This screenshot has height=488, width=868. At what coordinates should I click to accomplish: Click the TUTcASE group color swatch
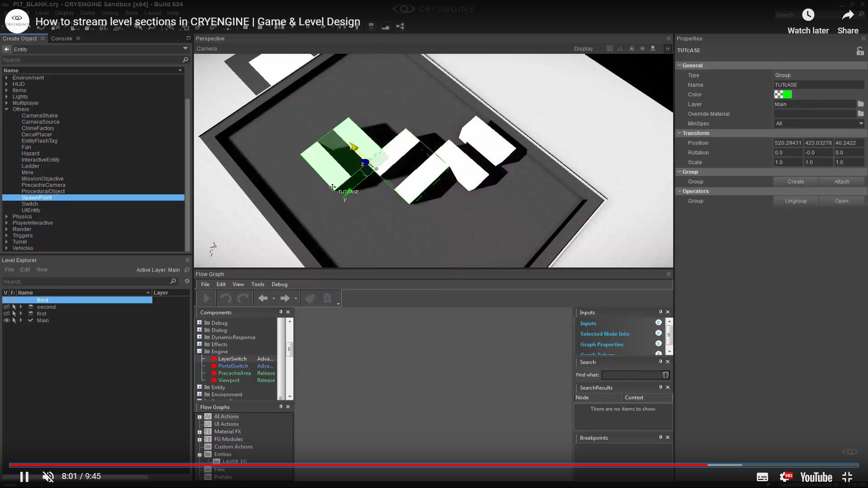[x=782, y=94]
